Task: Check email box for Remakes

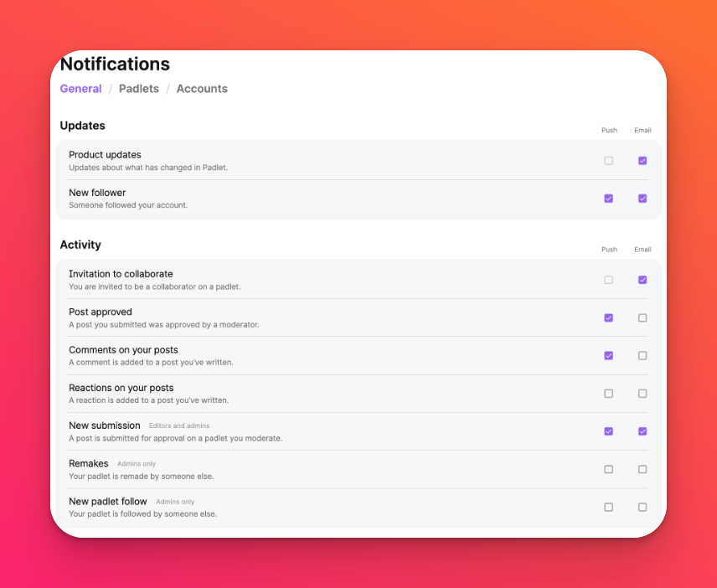Action: tap(642, 469)
